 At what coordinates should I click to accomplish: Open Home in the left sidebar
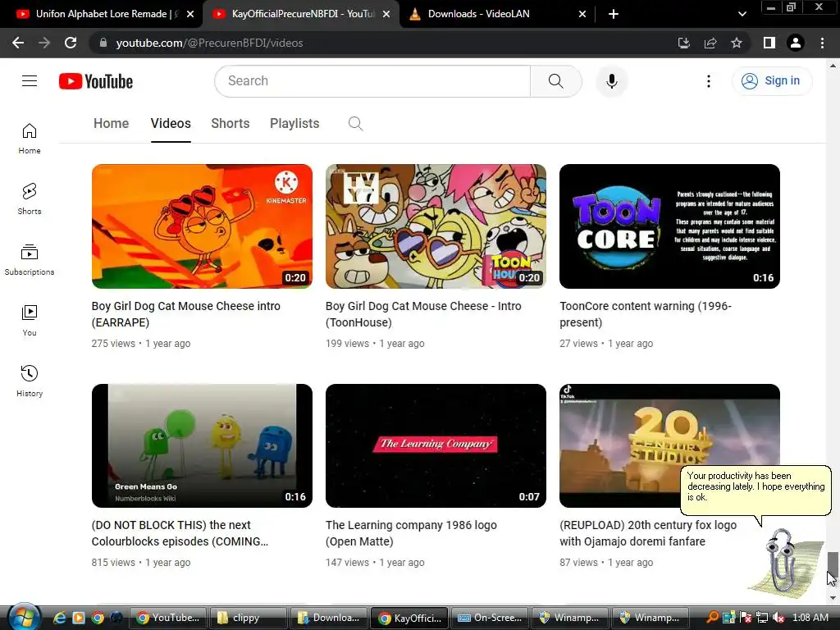(30, 139)
